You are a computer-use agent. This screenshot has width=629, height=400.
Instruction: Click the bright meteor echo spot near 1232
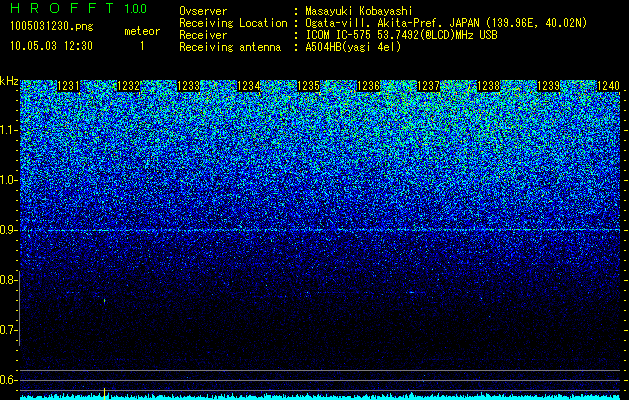coord(105,300)
